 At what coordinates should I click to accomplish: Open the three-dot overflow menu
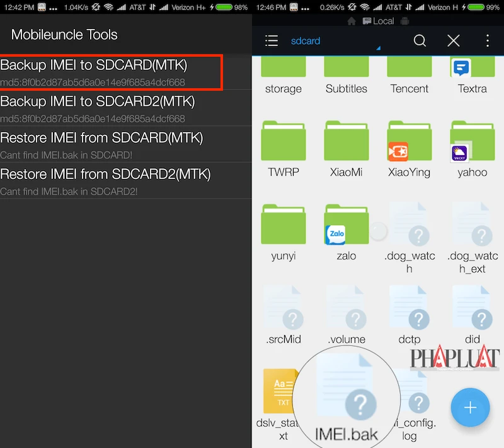coord(487,40)
